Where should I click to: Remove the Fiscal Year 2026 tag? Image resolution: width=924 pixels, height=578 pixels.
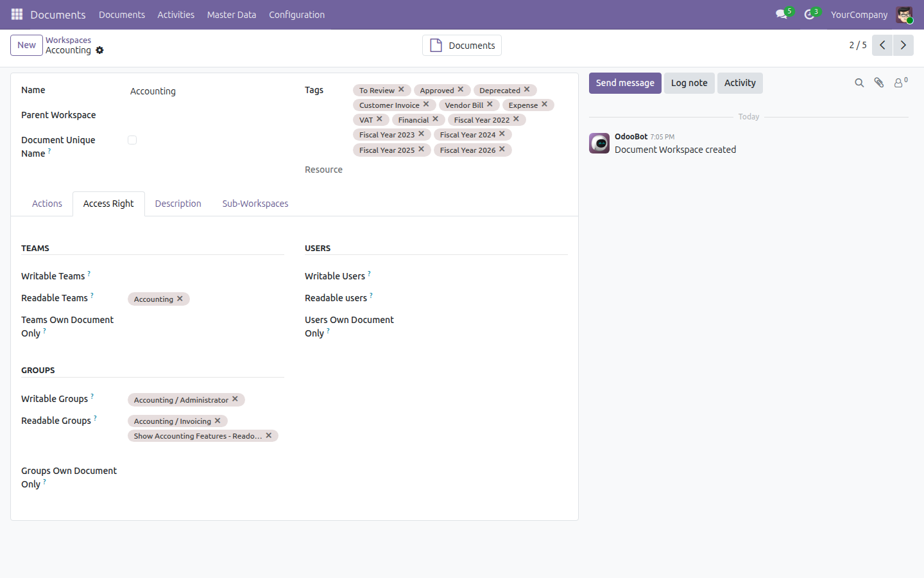point(502,150)
